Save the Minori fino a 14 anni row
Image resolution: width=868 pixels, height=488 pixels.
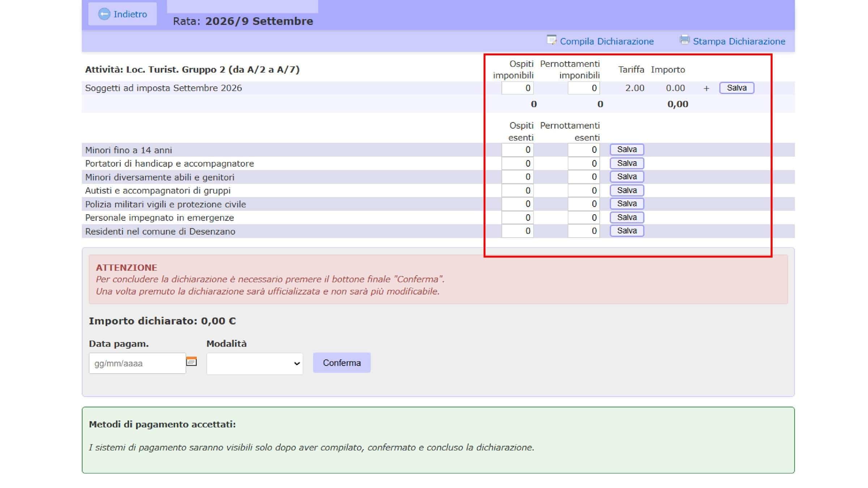click(627, 149)
